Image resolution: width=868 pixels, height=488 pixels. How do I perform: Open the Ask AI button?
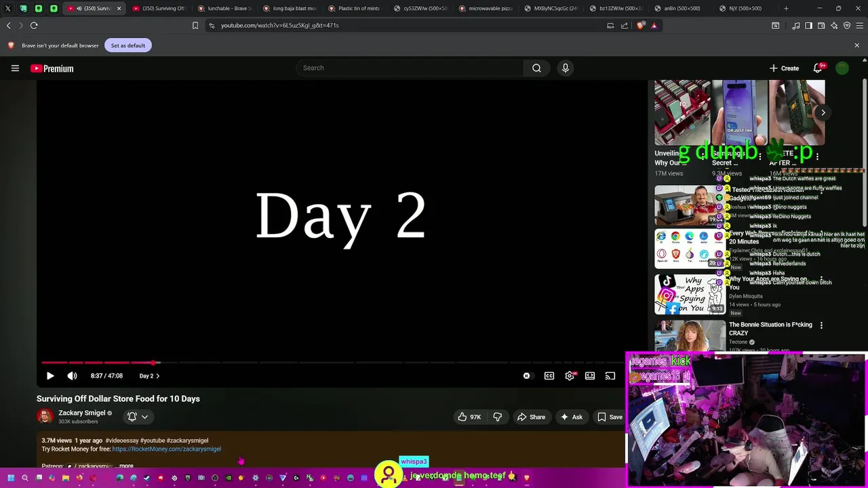coord(571,417)
